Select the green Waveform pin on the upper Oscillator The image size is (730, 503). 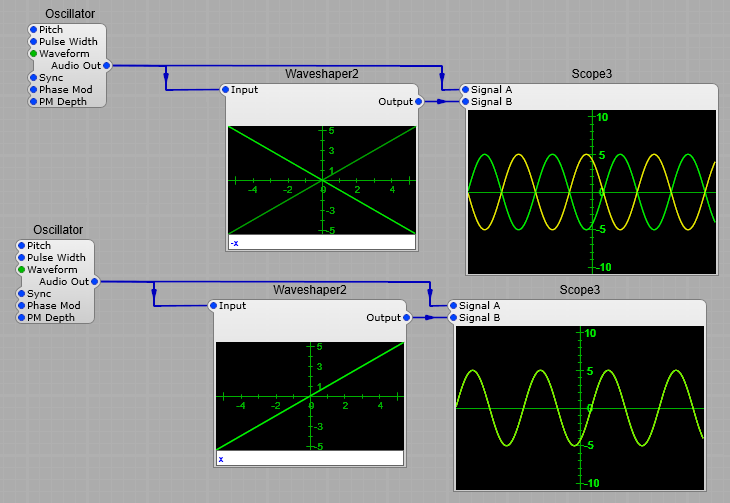pos(33,54)
